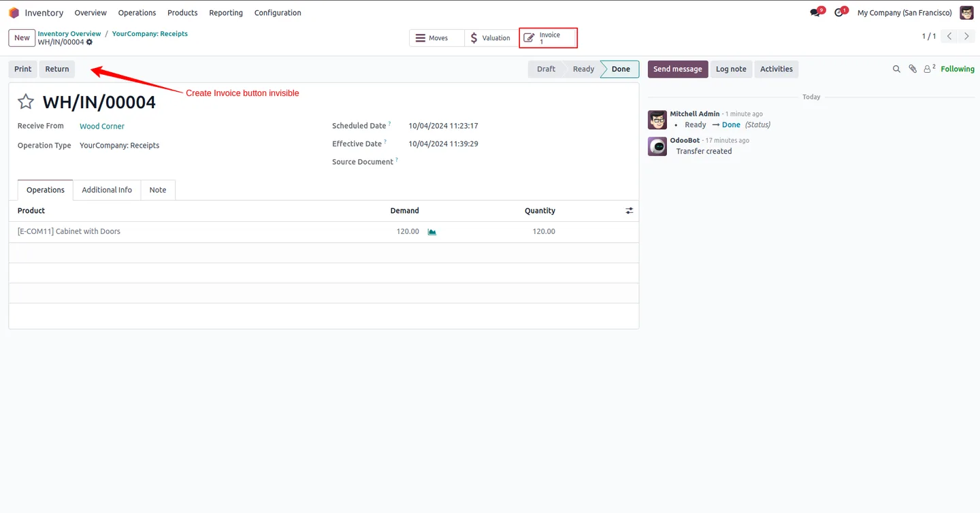Switch to the Additional Info tab
Screen dimensions: 980x513
pos(107,191)
